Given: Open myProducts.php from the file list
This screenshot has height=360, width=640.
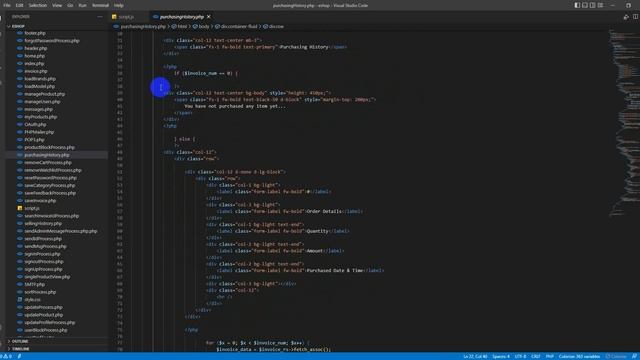Looking at the screenshot, I should click(40, 117).
